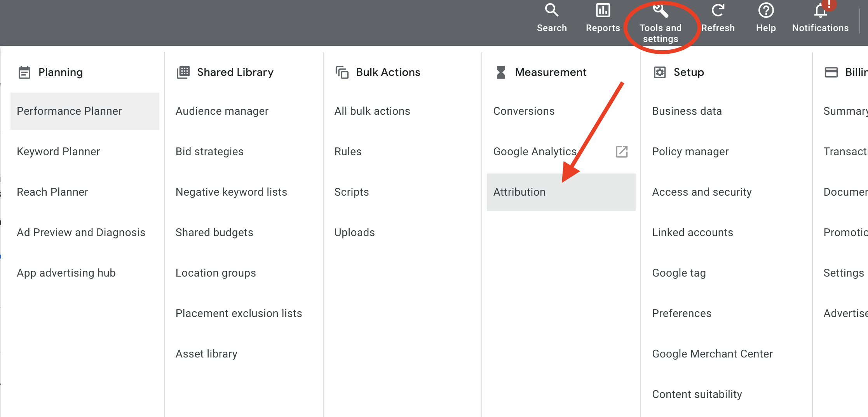
Task: Click the Search magnifier icon
Action: click(x=551, y=10)
